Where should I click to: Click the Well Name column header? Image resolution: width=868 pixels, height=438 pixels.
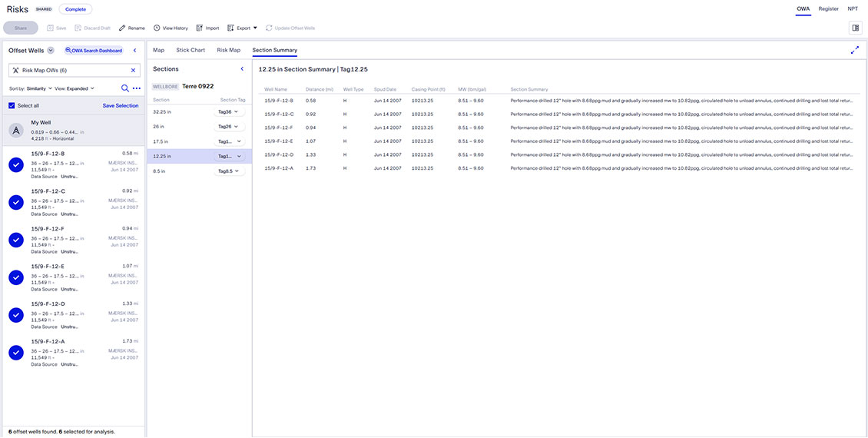pyautogui.click(x=276, y=89)
